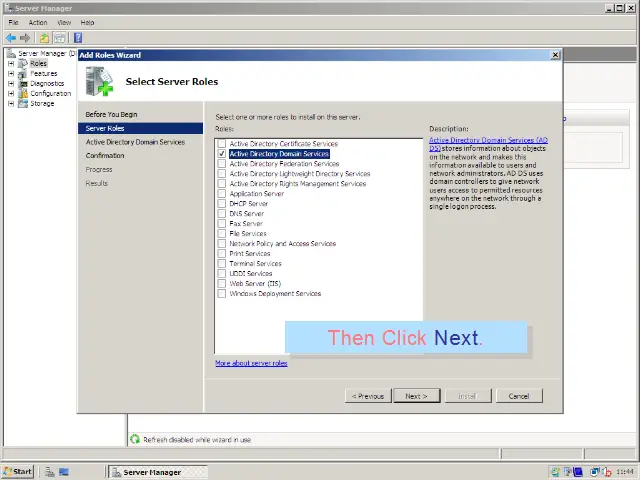Image resolution: width=640 pixels, height=480 pixels.
Task: Check the Web Server (IIS) role
Action: 222,284
